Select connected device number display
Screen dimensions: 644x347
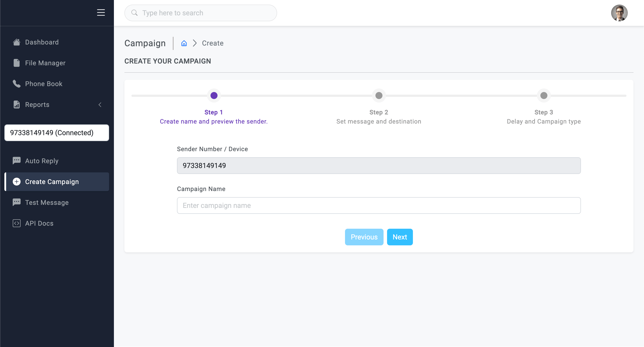(57, 133)
